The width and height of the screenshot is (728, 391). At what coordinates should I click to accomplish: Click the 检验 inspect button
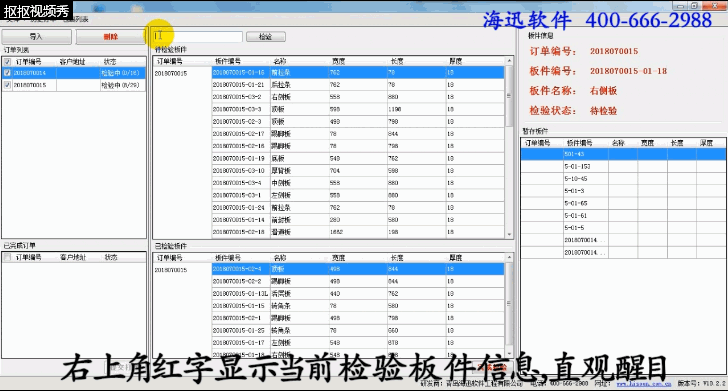click(x=266, y=37)
